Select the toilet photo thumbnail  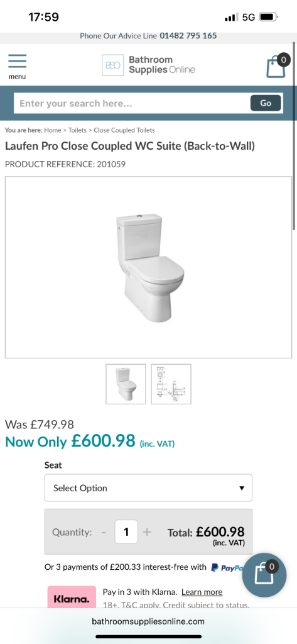tap(126, 384)
